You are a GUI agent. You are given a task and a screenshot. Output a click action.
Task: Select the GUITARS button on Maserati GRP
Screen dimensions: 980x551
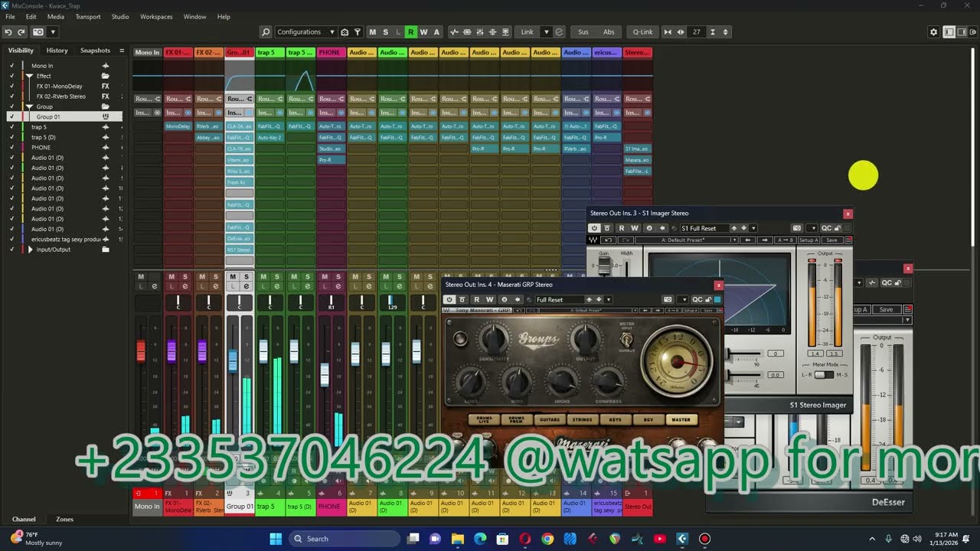549,419
